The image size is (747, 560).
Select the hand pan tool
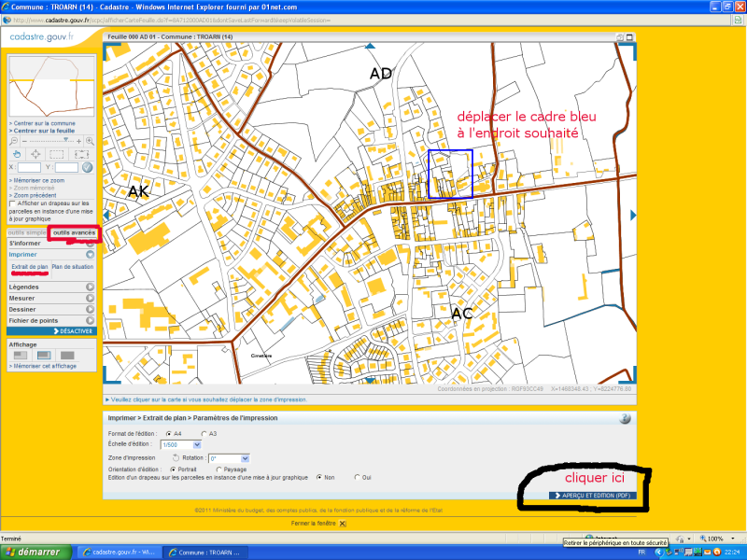point(17,154)
